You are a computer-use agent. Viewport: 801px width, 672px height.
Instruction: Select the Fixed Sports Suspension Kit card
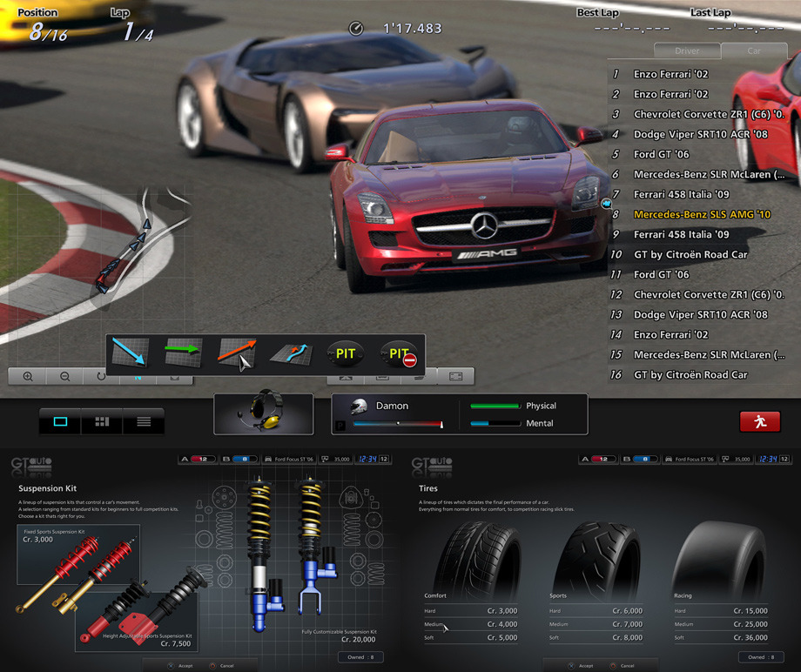78,554
